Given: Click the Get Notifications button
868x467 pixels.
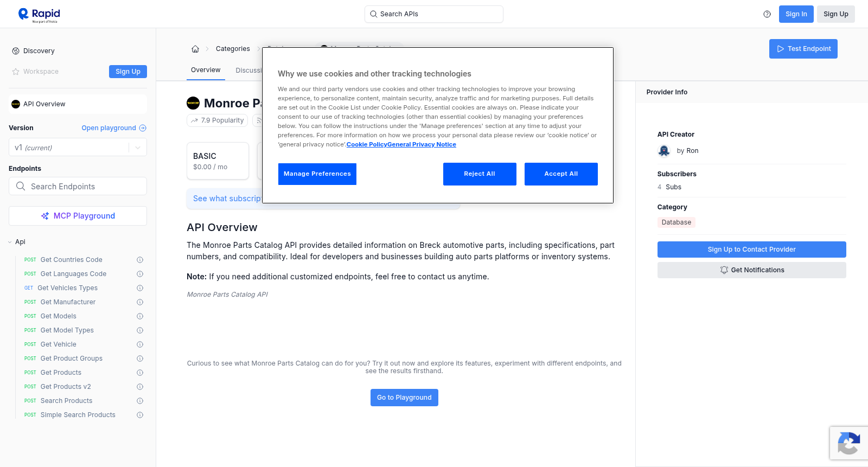Looking at the screenshot, I should click(x=752, y=270).
